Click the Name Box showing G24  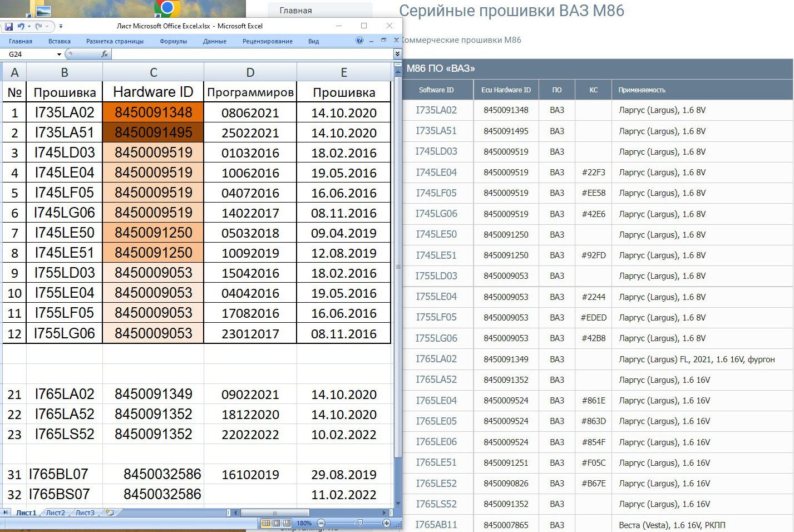(x=29, y=54)
